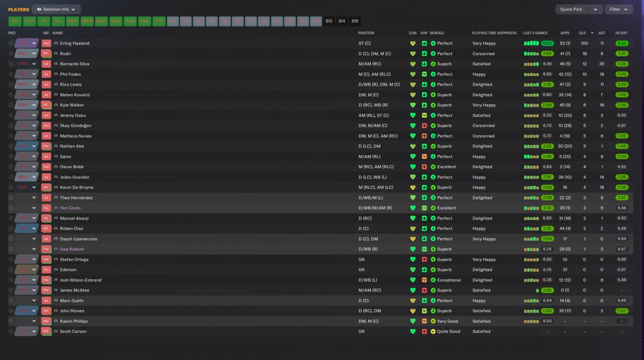Screen dimensions: 644x360
Task: Click sharpness icon for Yan Couto
Action: click(424, 208)
